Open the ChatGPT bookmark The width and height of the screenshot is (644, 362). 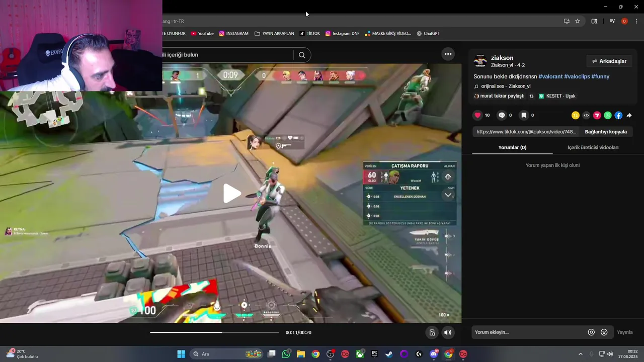point(428,34)
